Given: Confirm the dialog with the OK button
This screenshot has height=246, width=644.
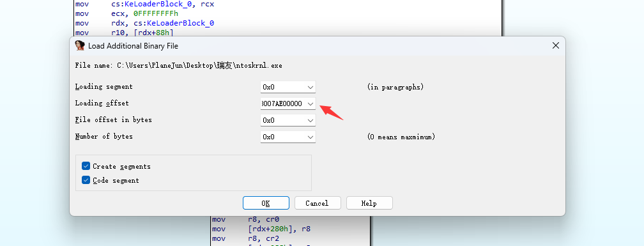Looking at the screenshot, I should (x=266, y=203).
